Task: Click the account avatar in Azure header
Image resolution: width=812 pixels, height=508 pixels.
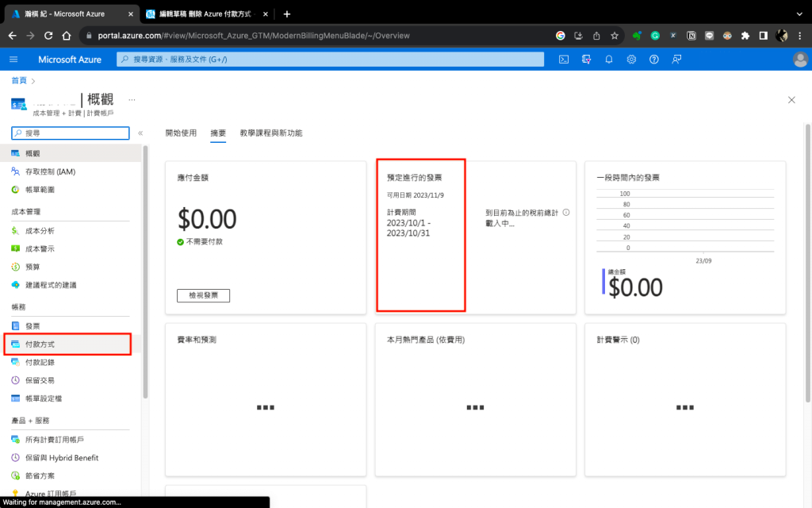Action: [800, 60]
